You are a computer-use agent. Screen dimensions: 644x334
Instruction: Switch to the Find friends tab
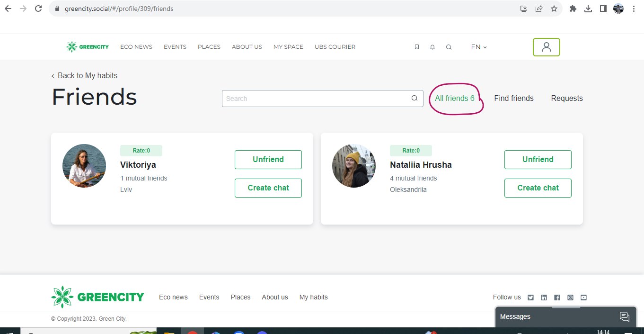pyautogui.click(x=513, y=98)
